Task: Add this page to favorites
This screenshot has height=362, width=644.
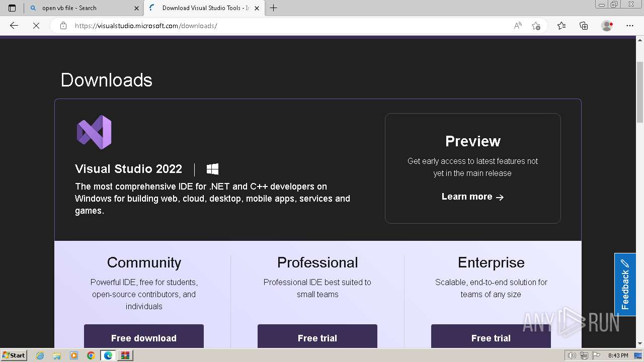Action: pyautogui.click(x=536, y=26)
